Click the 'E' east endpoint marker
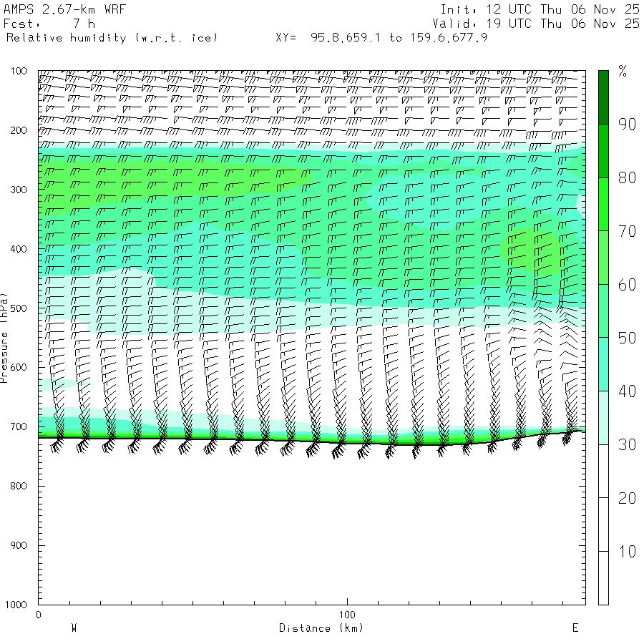 (575, 628)
